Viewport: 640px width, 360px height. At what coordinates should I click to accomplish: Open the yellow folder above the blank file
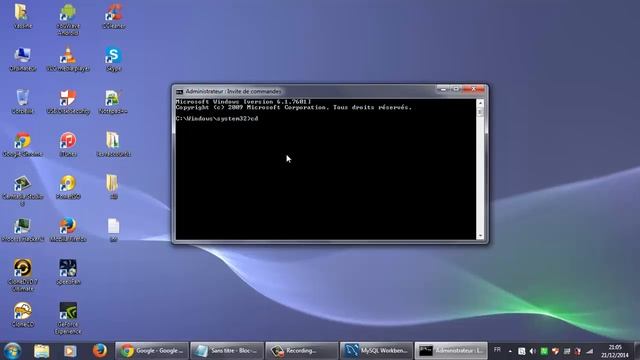point(113,187)
